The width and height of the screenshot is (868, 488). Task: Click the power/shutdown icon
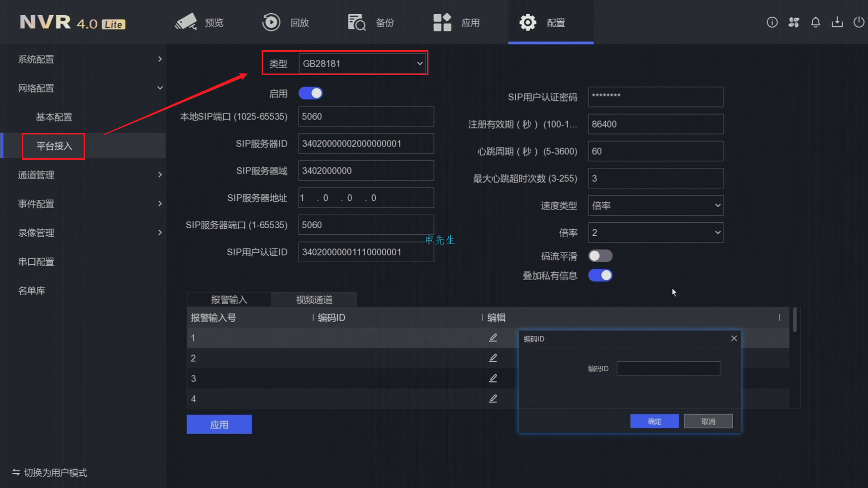859,22
